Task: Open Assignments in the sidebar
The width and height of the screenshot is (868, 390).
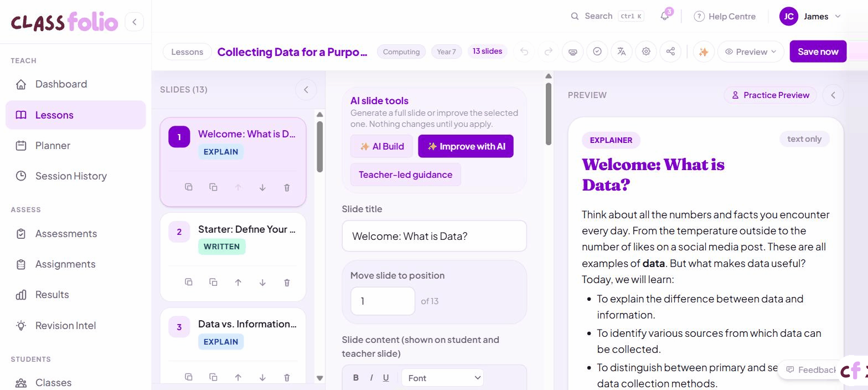Action: [x=76, y=264]
